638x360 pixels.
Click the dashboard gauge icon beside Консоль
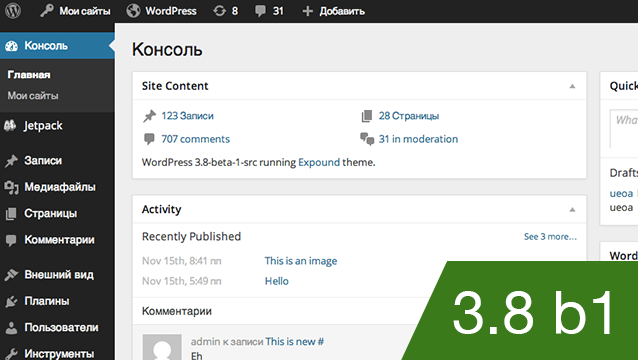click(x=11, y=46)
